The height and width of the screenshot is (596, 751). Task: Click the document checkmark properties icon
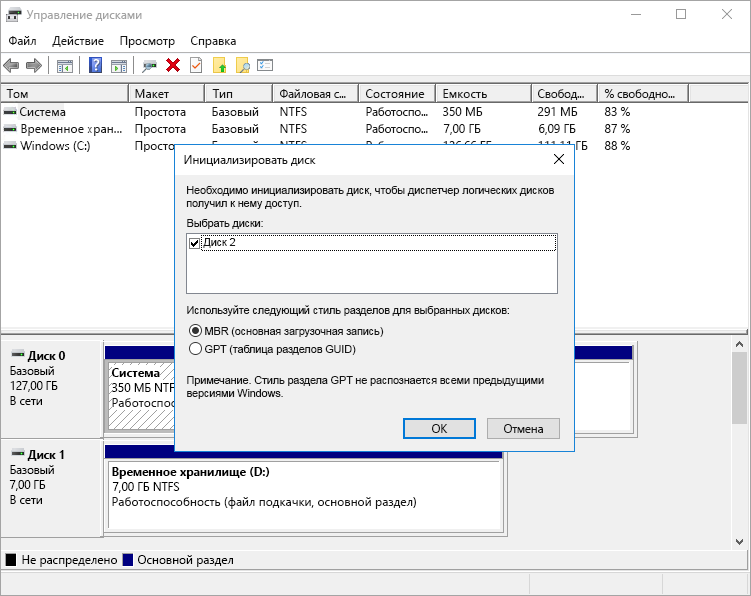click(196, 65)
